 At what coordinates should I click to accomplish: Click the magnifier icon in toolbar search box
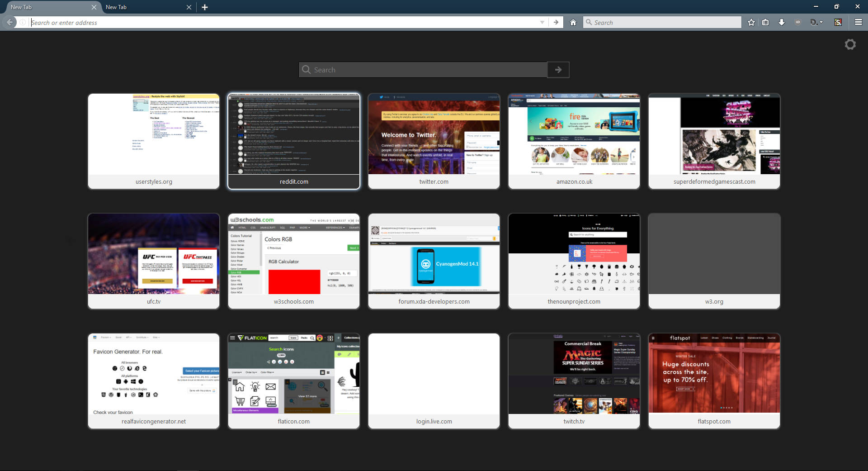click(x=589, y=22)
